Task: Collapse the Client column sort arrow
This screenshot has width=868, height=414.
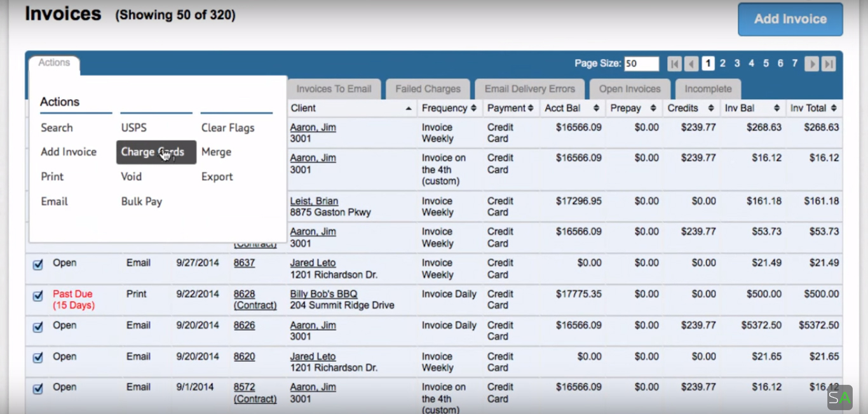Action: 408,109
